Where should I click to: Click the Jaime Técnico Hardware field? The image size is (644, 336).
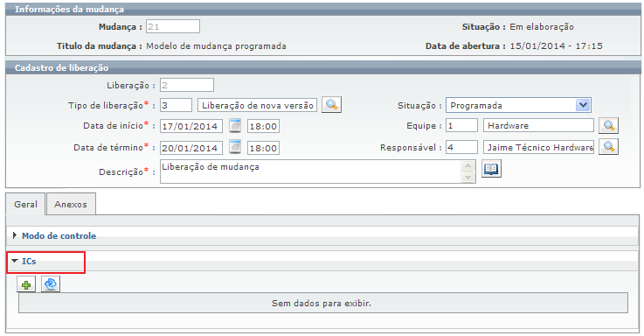pos(539,147)
